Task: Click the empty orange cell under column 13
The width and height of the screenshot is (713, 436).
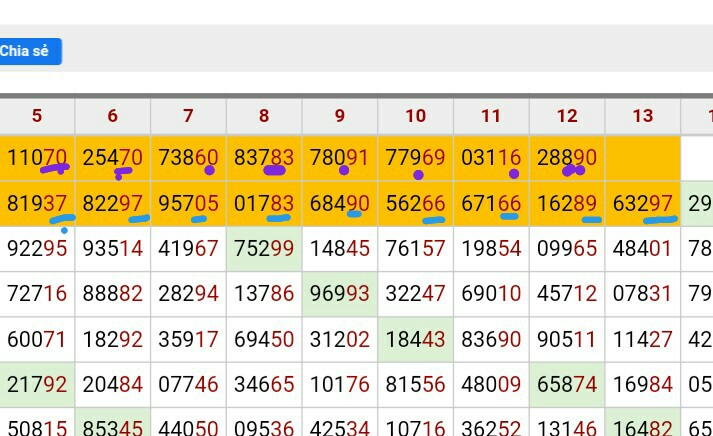Action: 642,158
